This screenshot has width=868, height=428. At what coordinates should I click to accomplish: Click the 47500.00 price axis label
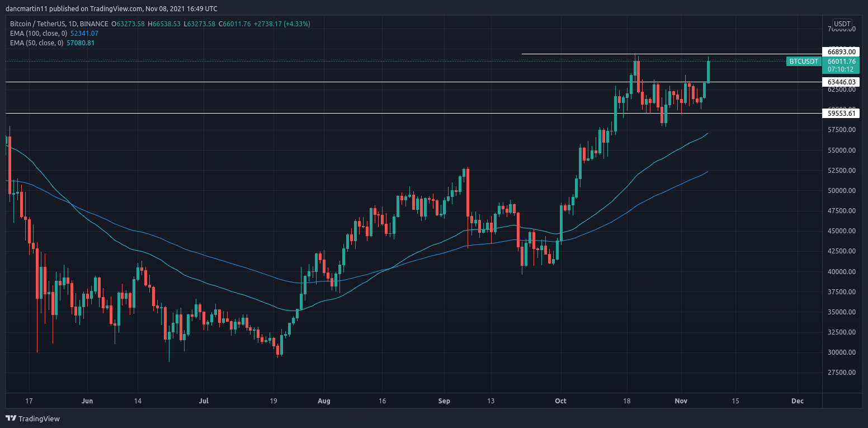coord(842,211)
